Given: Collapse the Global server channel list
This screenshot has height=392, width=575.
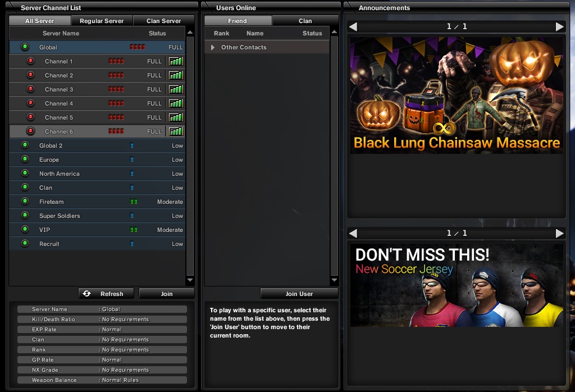Looking at the screenshot, I should (25, 47).
